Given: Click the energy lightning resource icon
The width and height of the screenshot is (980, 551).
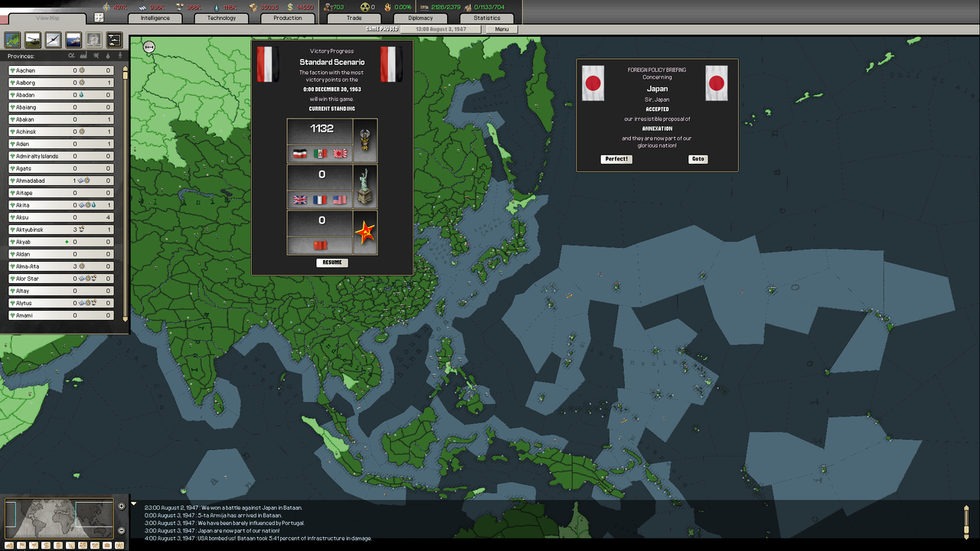Looking at the screenshot, I should point(106,7).
